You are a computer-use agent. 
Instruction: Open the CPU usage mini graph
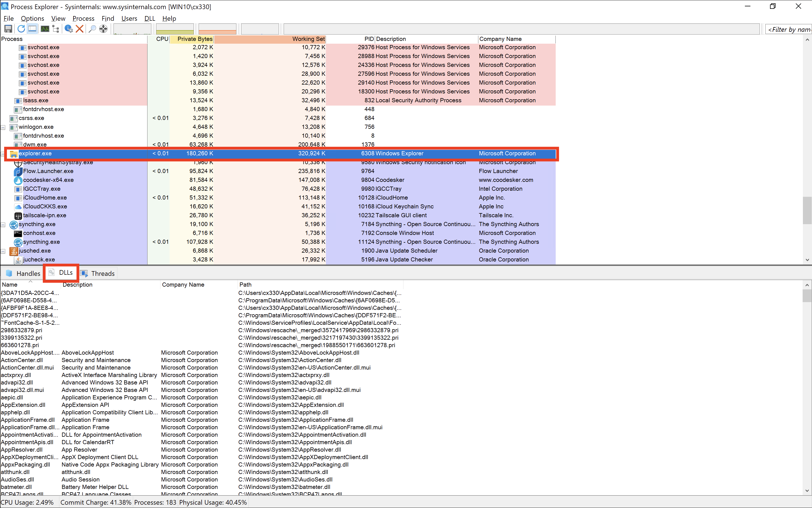coord(132,29)
